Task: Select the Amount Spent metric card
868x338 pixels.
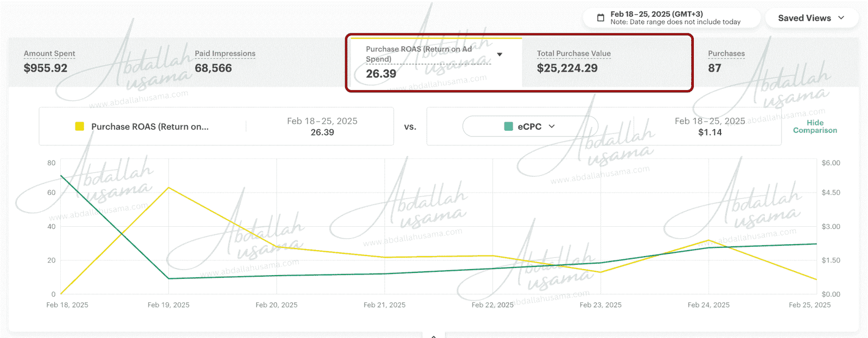Action: (49, 61)
